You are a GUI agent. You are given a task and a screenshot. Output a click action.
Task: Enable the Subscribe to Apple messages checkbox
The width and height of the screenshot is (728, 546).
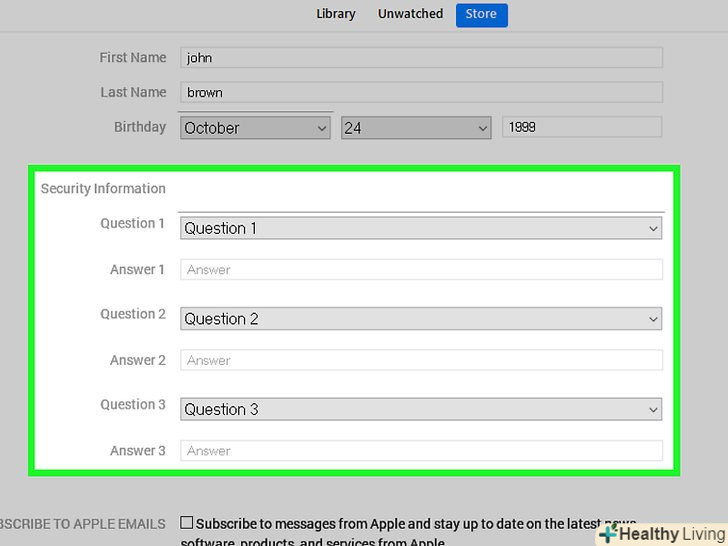pos(187,522)
